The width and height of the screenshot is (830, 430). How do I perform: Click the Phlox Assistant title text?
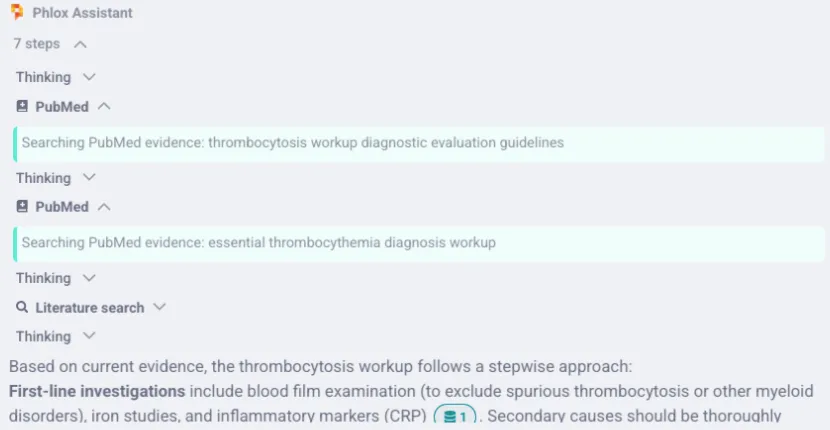pyautogui.click(x=83, y=13)
